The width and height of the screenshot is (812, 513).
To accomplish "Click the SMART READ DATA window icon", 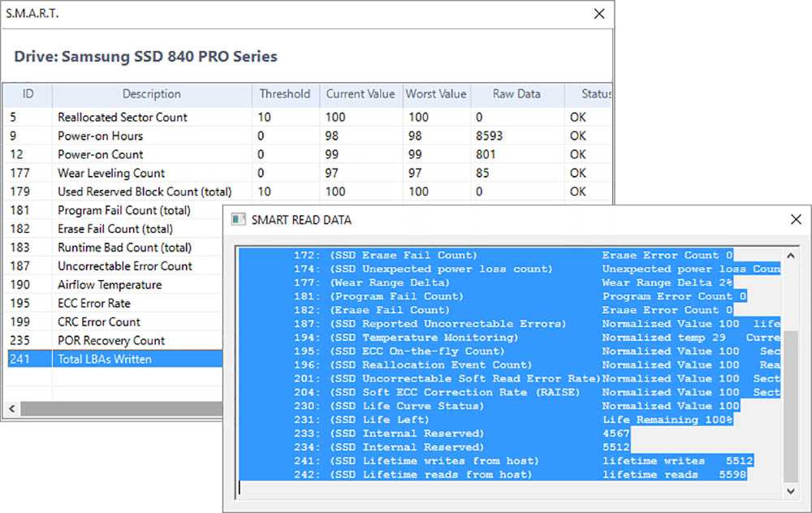I will coord(239,220).
